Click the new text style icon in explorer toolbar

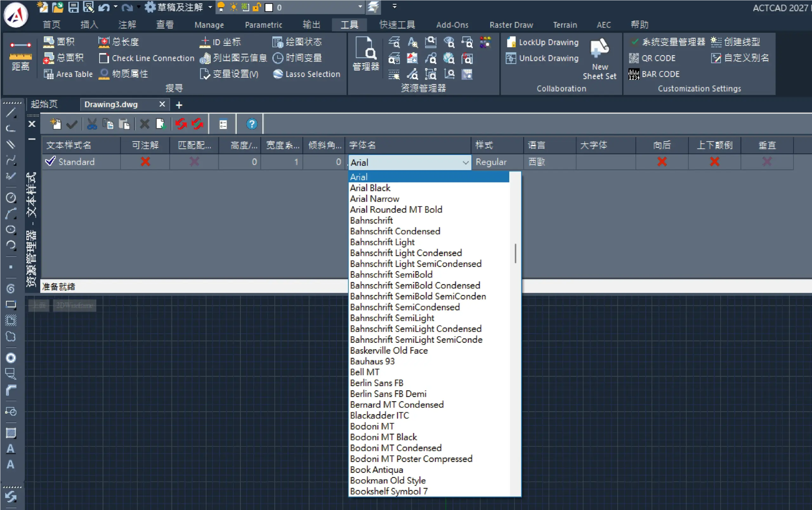pos(55,124)
